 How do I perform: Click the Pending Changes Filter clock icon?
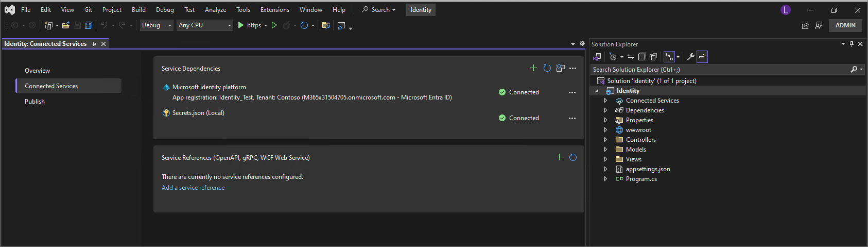pyautogui.click(x=613, y=57)
